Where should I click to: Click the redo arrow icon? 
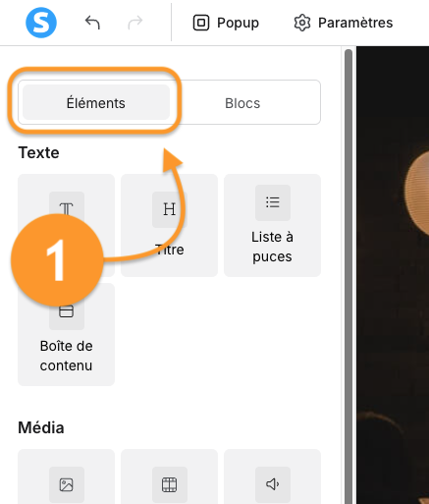(135, 23)
